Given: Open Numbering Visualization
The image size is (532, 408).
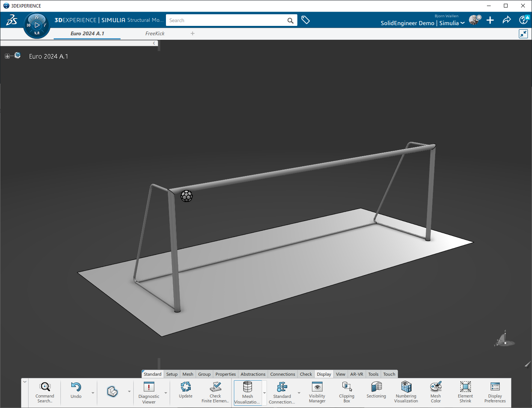Looking at the screenshot, I should click(406, 392).
